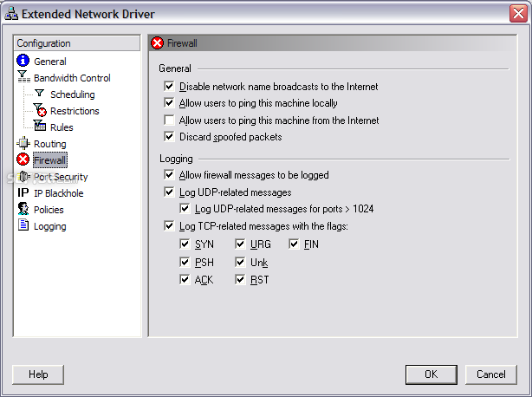Toggle Allow firewall messages to be logged
The image size is (532, 397).
point(169,174)
